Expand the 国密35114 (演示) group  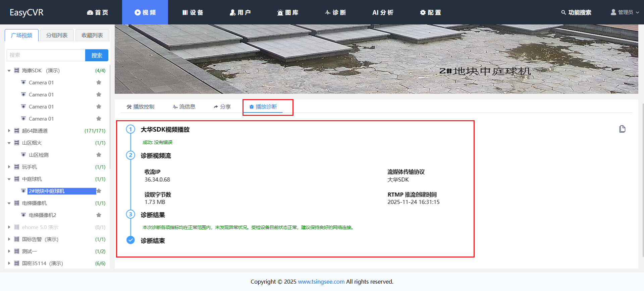9,264
